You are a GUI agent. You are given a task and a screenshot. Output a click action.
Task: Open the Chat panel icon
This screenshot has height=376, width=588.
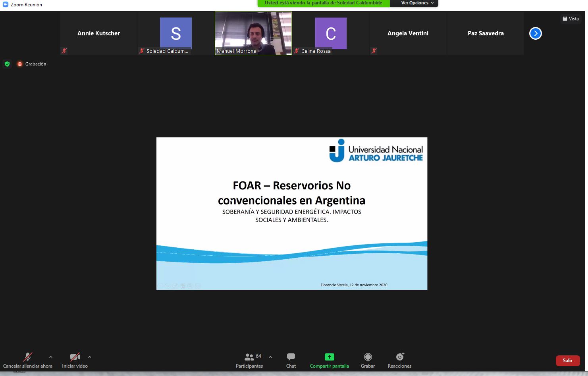pos(291,357)
